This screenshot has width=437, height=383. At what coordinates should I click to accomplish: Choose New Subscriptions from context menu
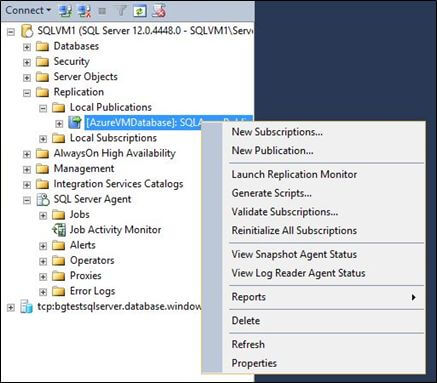(277, 132)
